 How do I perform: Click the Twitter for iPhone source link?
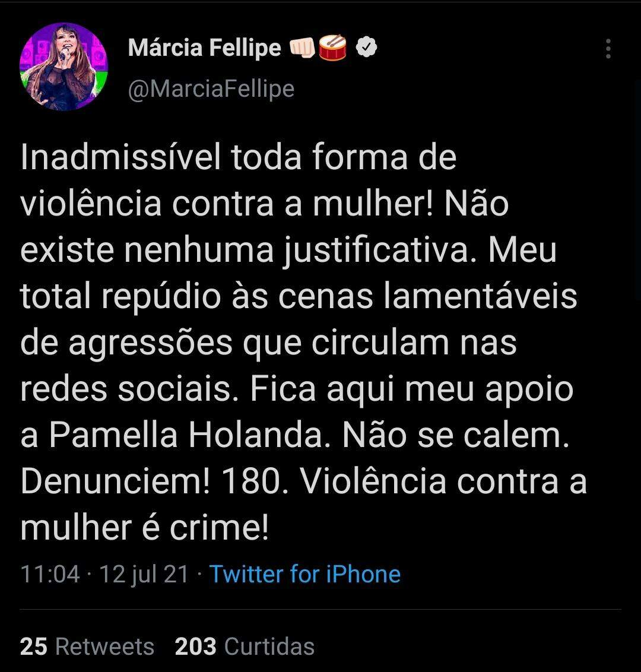point(305,574)
